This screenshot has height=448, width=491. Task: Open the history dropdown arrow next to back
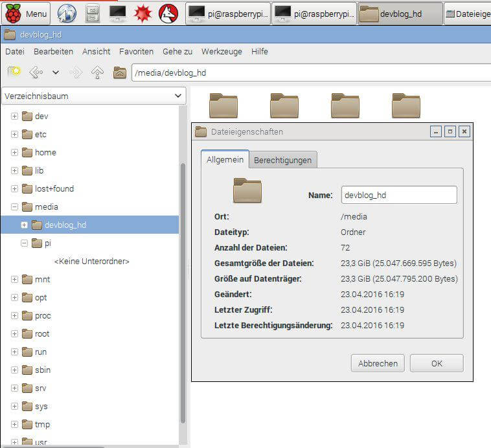pos(56,73)
